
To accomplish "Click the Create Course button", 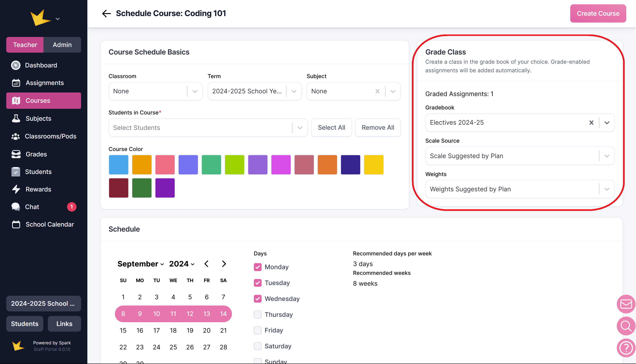I will pos(598,14).
